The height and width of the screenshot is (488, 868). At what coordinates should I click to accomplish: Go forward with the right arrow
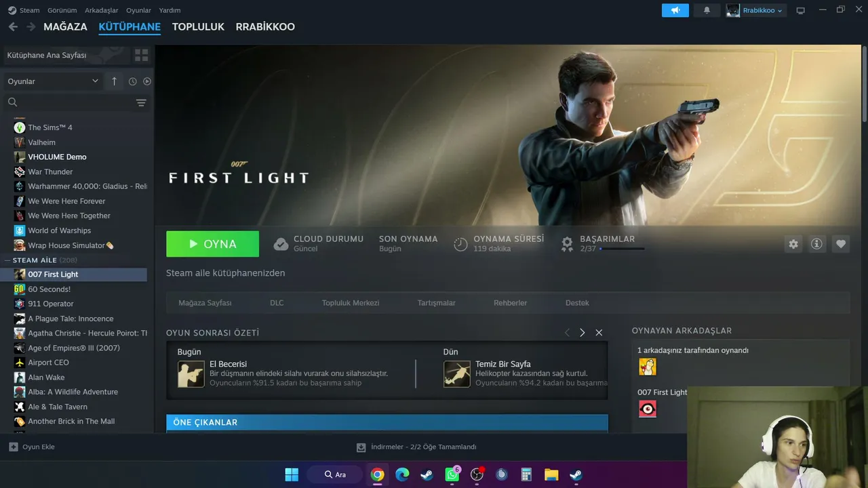coord(31,26)
